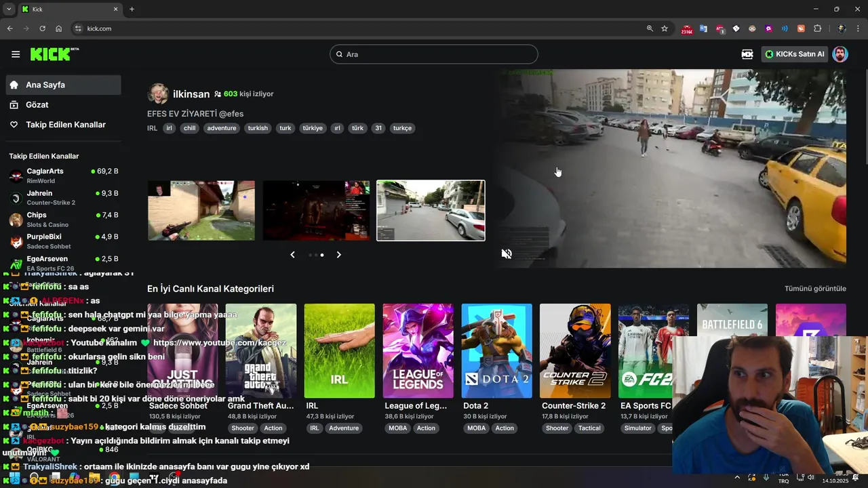The image size is (868, 488).
Task: Go to next featured stream
Action: (x=339, y=255)
